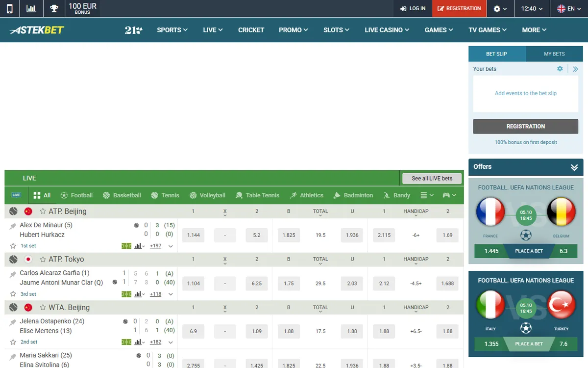This screenshot has height=368, width=588.
Task: Switch to the BET SLIP tab
Action: point(497,54)
